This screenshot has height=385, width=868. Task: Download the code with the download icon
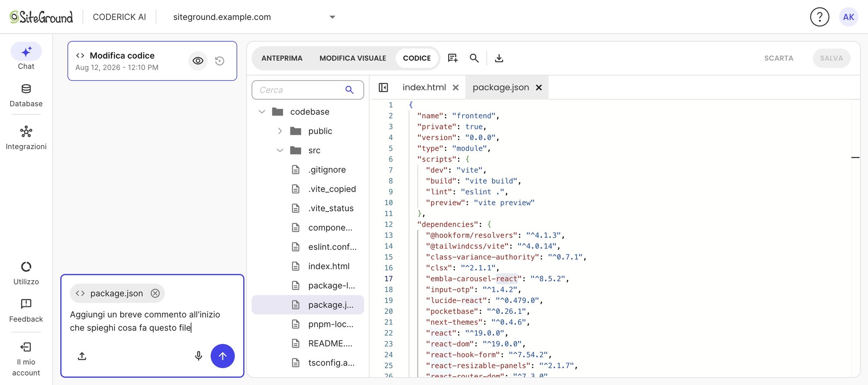tap(499, 58)
